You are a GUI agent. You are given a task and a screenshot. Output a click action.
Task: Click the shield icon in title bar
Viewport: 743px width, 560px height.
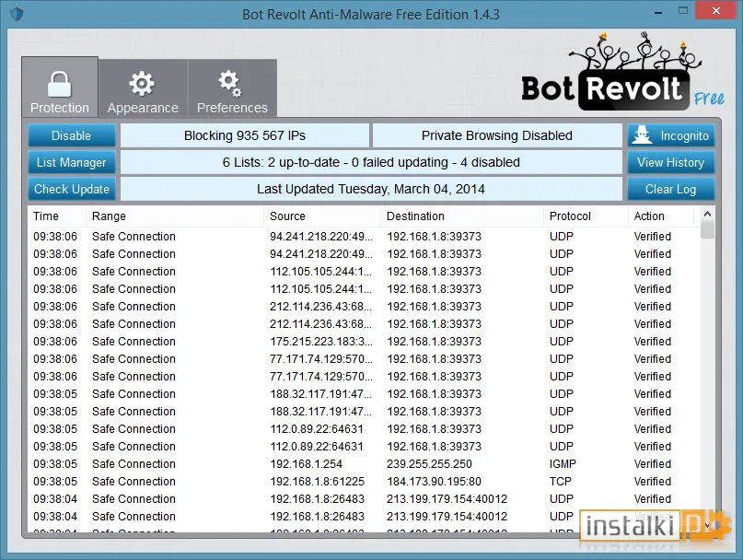click(17, 14)
